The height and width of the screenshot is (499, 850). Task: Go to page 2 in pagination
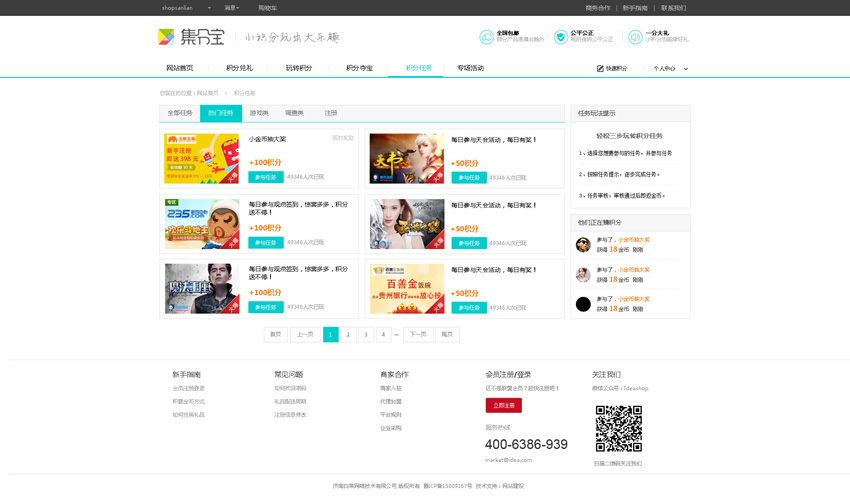coord(348,335)
